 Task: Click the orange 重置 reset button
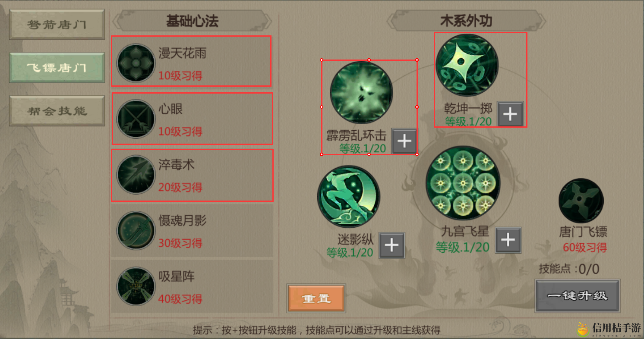316,298
